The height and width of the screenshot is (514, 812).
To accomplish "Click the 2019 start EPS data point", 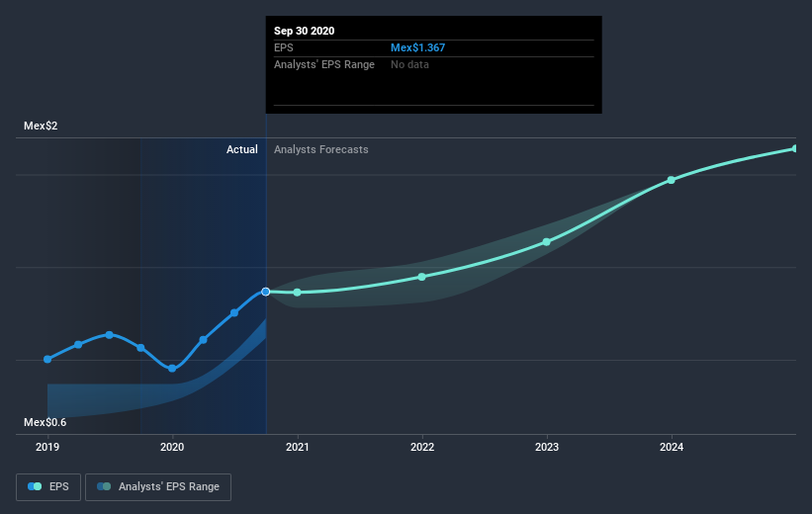I will pyautogui.click(x=47, y=359).
